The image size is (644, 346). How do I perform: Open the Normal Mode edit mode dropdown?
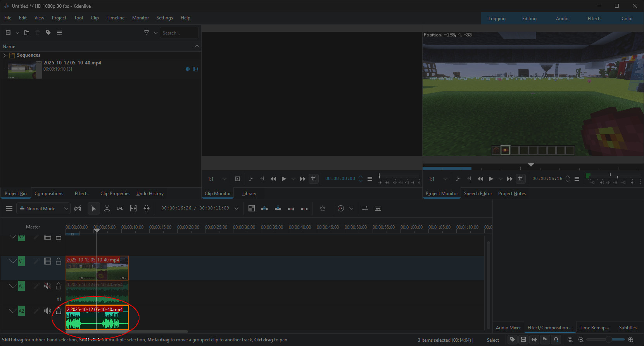tap(43, 209)
